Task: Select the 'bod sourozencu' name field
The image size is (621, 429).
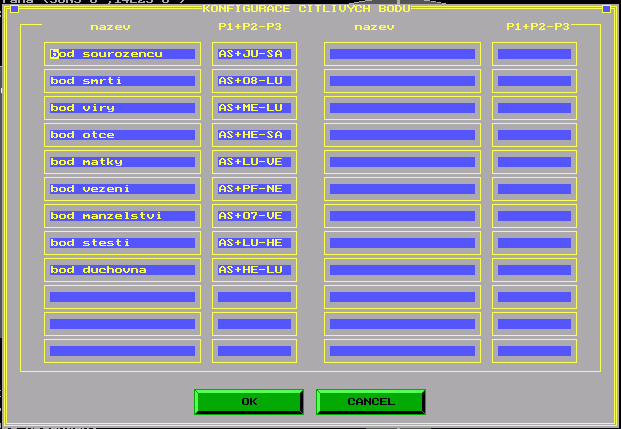Action: tap(122, 54)
